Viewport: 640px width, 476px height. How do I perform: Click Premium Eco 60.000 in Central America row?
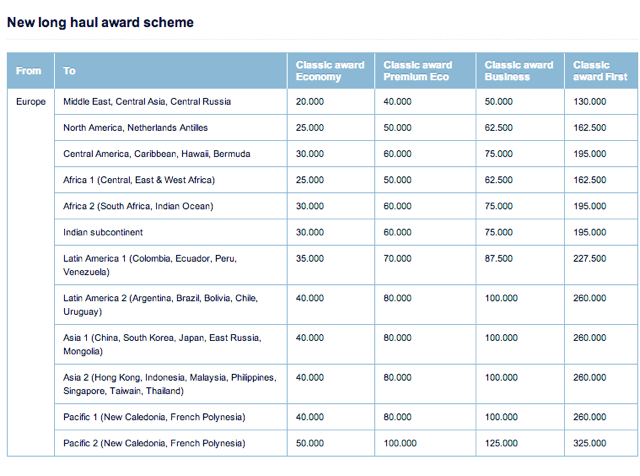[398, 154]
